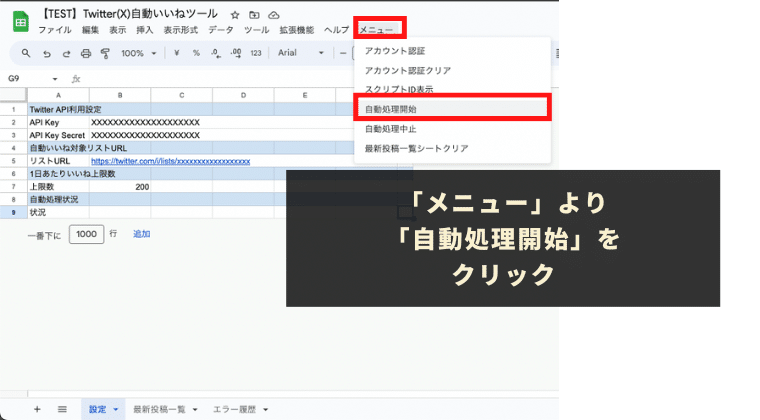Click the API Key label cell
This screenshot has height=420, width=760.
click(58, 123)
